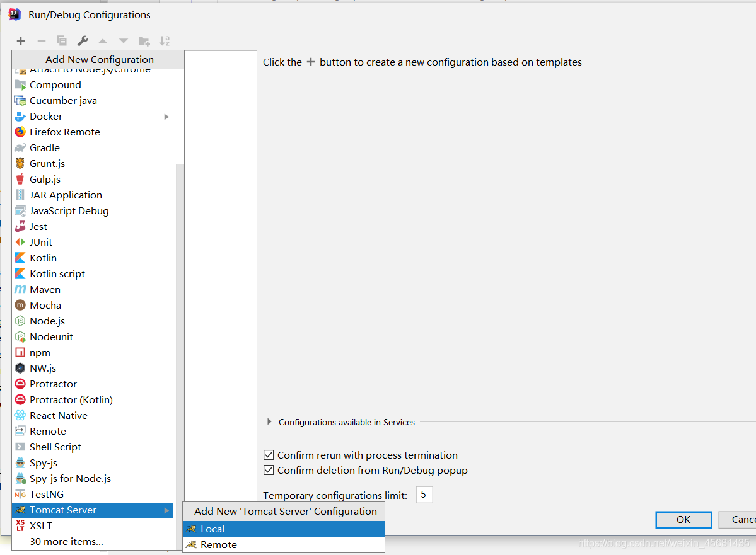Select the Docker whale icon
The image size is (756, 555).
tap(20, 117)
